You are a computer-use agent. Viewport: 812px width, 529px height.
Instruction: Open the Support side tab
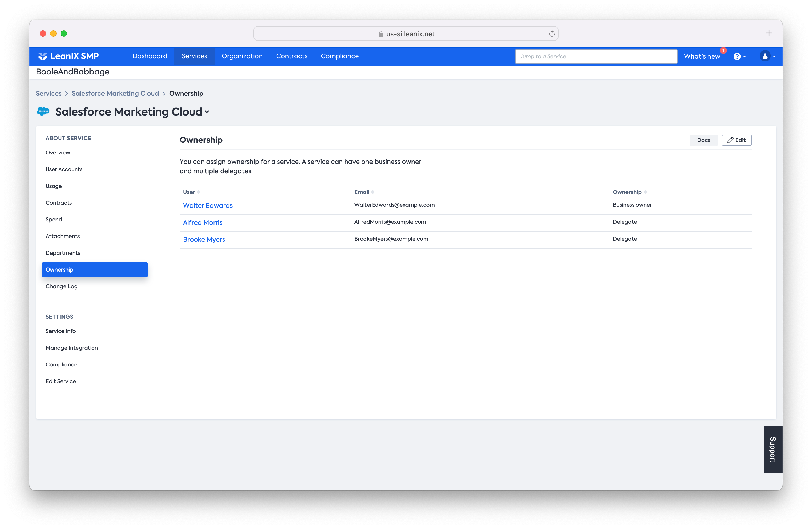[x=773, y=449]
